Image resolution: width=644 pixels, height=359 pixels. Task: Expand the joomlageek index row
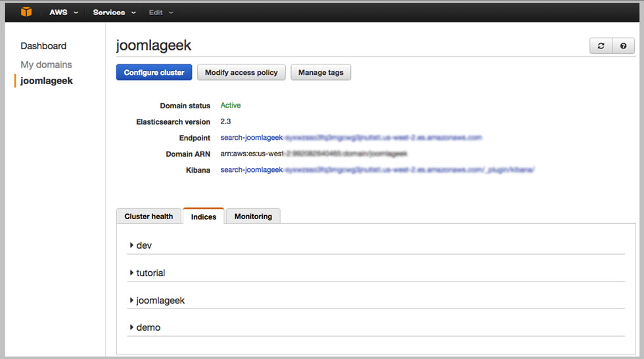(x=376, y=301)
